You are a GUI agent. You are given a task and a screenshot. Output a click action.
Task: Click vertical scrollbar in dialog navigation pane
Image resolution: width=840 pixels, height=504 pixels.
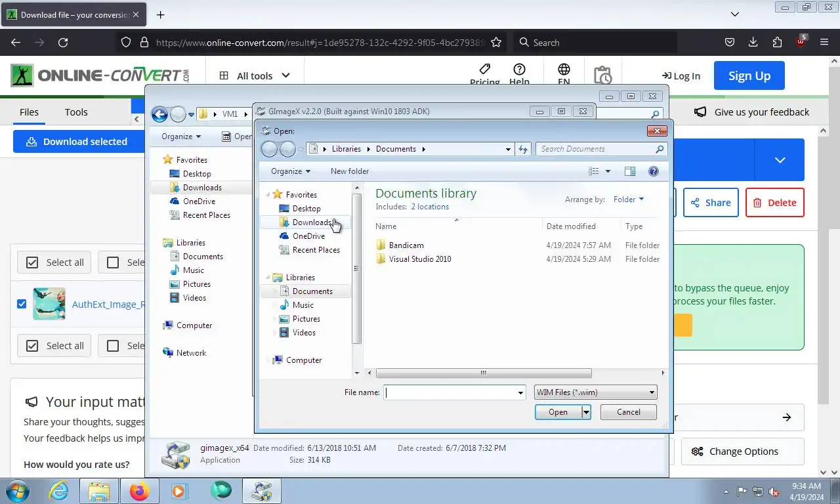pos(357,269)
